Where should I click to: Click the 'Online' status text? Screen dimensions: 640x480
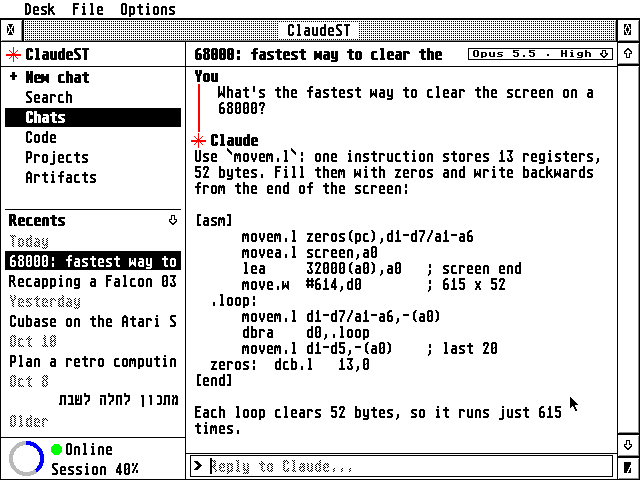click(89, 449)
